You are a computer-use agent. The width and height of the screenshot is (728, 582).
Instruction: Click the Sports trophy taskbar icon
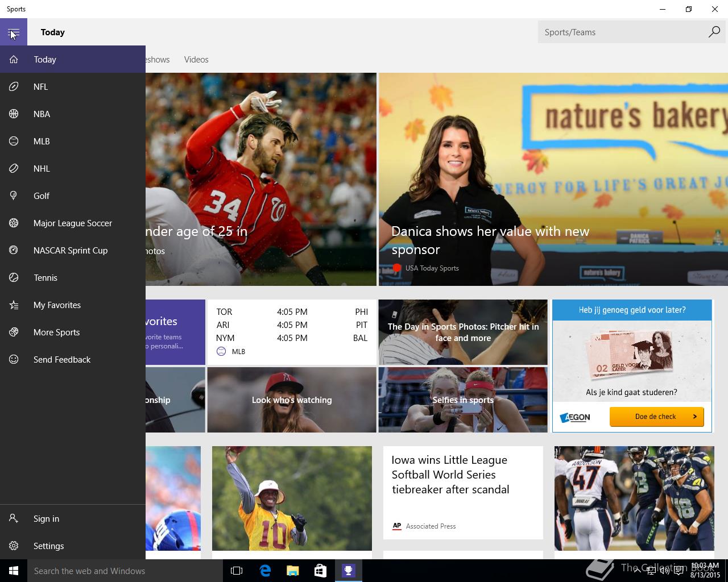coord(348,571)
